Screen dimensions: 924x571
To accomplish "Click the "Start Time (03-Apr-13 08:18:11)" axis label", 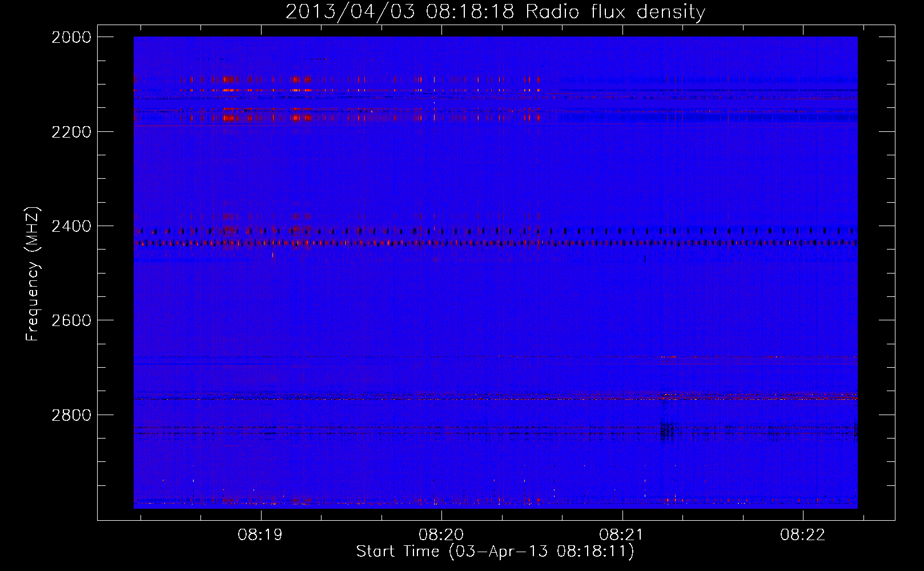I will pos(495,552).
